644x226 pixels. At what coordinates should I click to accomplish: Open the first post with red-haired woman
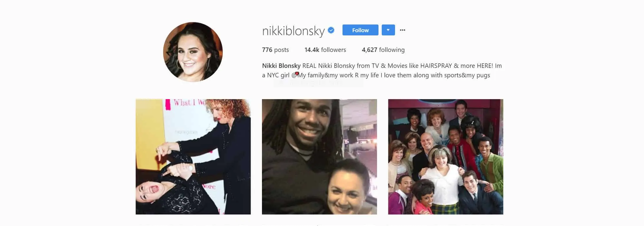pyautogui.click(x=193, y=157)
